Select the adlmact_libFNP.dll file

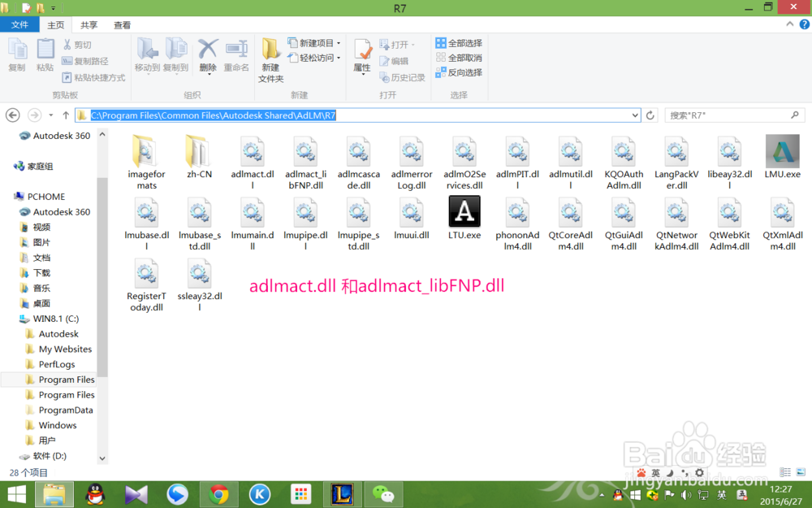click(x=305, y=163)
